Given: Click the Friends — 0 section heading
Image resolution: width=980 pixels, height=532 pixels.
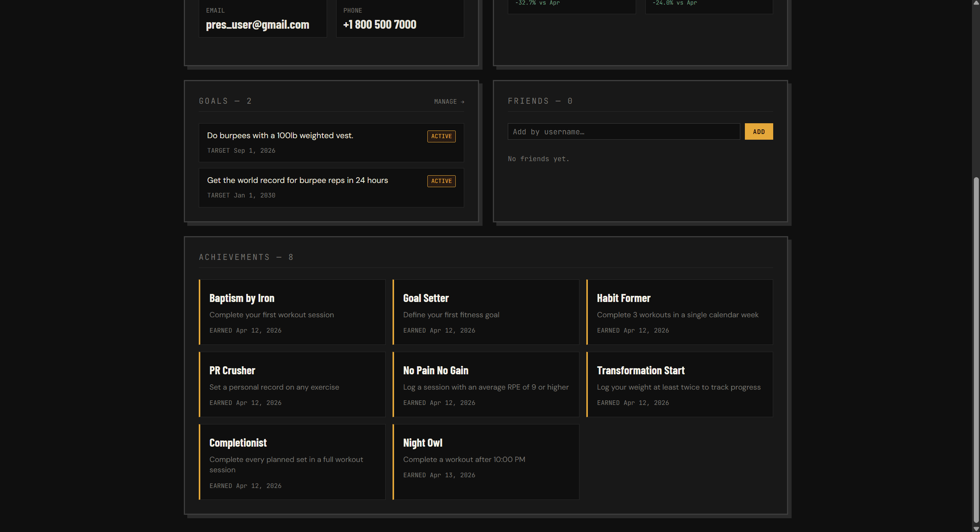Looking at the screenshot, I should pos(540,101).
